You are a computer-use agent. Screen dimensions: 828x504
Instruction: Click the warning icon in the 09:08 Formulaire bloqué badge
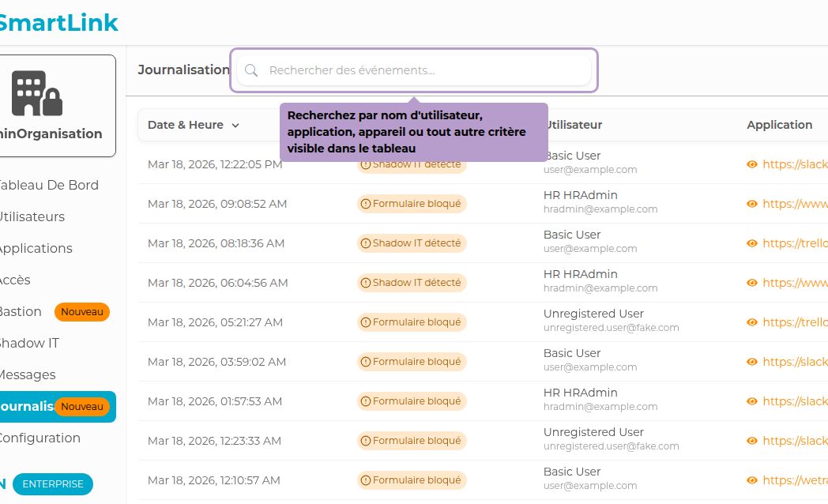tap(364, 203)
